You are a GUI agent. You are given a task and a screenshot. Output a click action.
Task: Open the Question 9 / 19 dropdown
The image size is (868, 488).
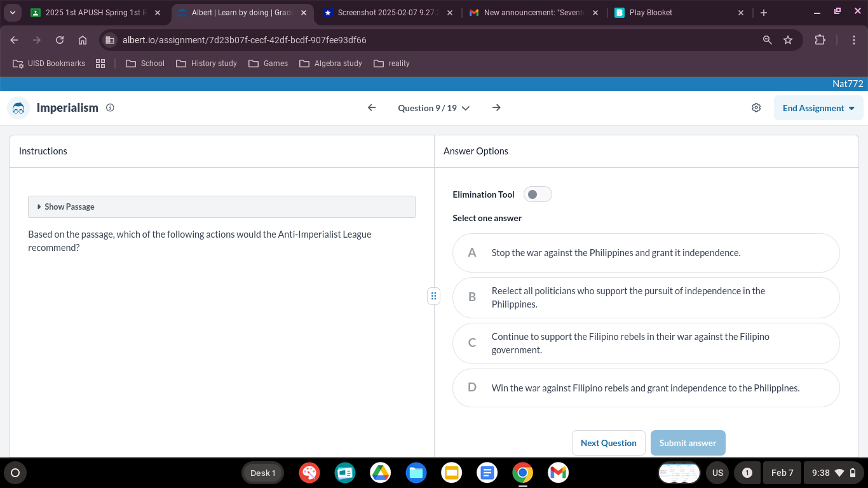[434, 108]
